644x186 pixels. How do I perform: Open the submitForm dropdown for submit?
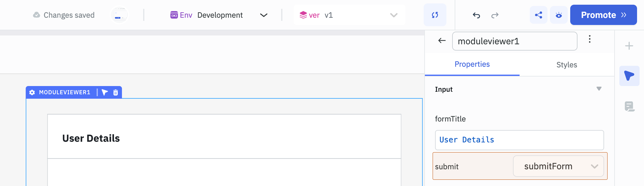coord(558,166)
